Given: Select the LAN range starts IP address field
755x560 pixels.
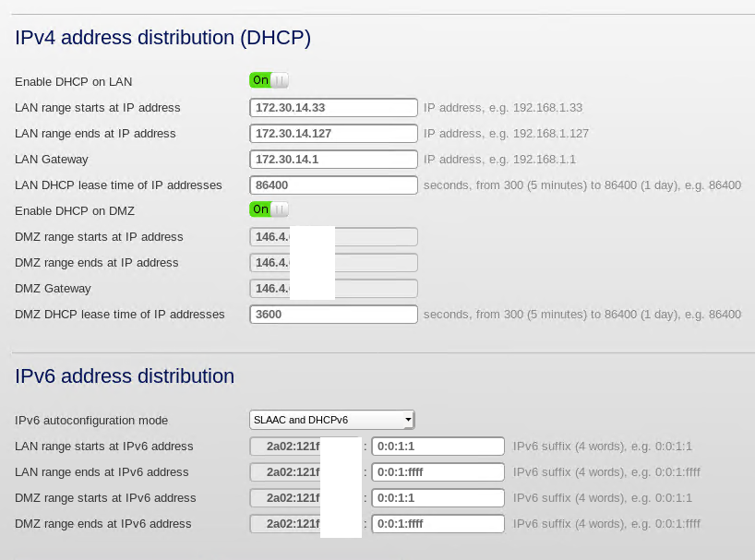Looking at the screenshot, I should pos(332,107).
